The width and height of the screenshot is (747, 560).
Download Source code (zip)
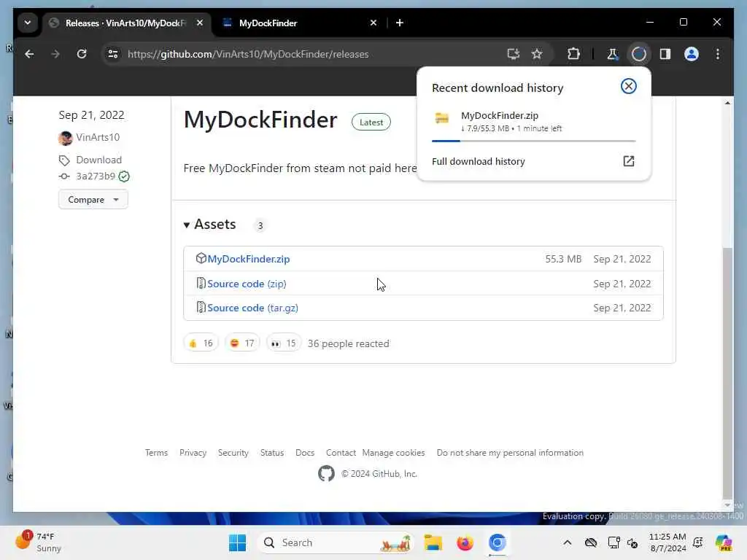[247, 284]
